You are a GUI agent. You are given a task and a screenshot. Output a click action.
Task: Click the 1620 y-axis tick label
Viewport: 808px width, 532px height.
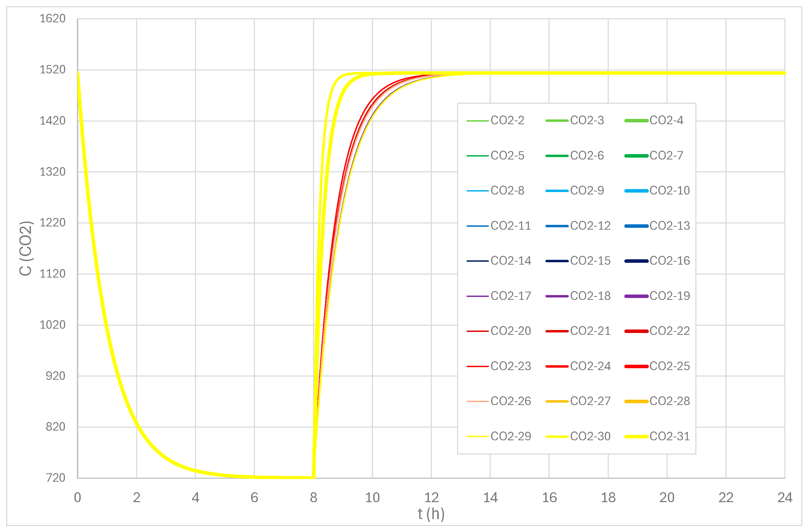pyautogui.click(x=53, y=18)
